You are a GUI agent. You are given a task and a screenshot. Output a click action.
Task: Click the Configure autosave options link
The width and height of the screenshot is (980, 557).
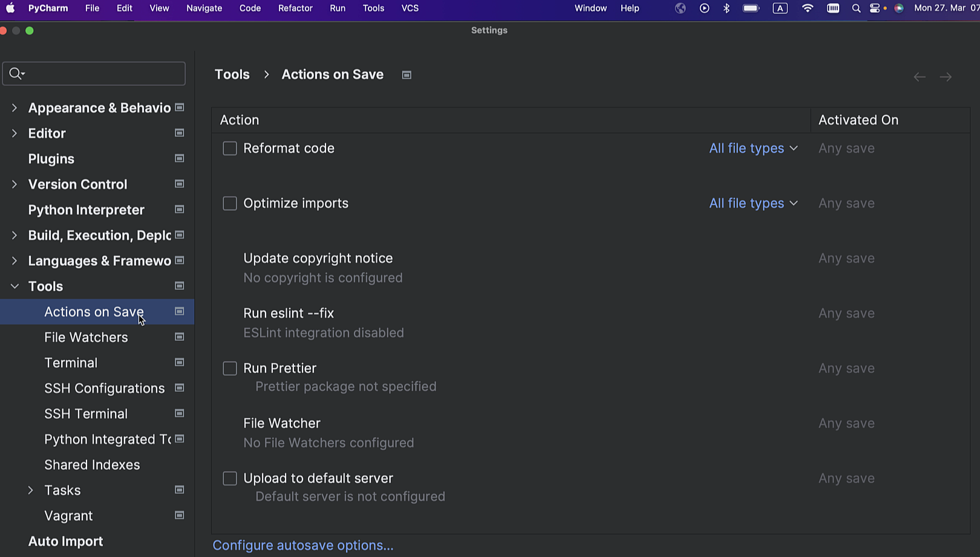tap(302, 545)
